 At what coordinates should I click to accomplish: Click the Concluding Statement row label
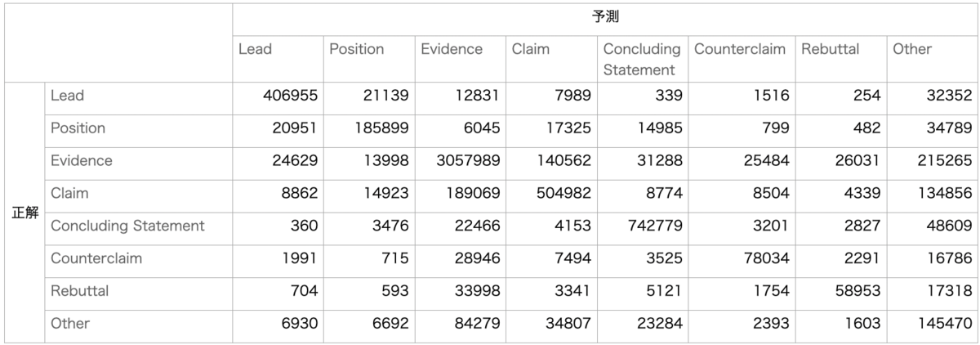tap(138, 226)
